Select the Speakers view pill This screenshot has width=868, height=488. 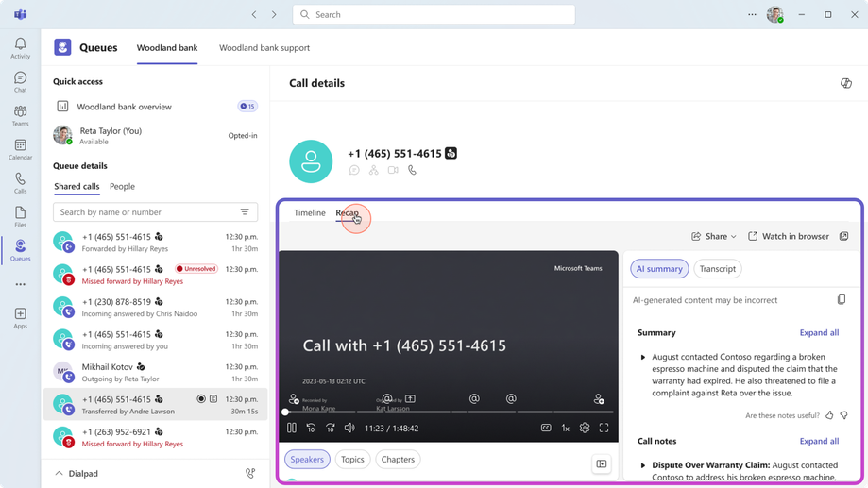tap(307, 460)
